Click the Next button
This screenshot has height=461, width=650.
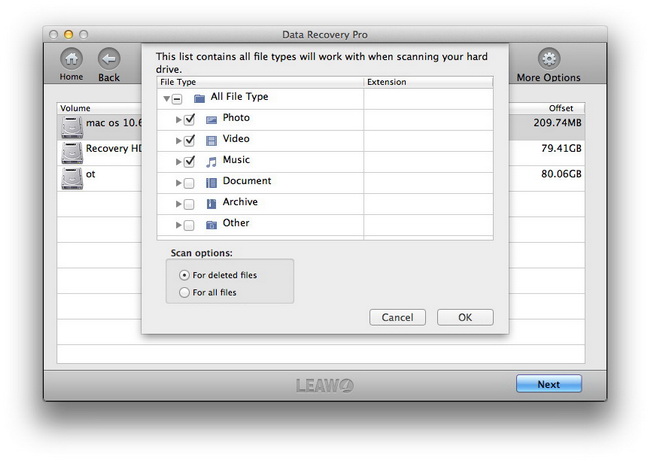[x=549, y=384]
